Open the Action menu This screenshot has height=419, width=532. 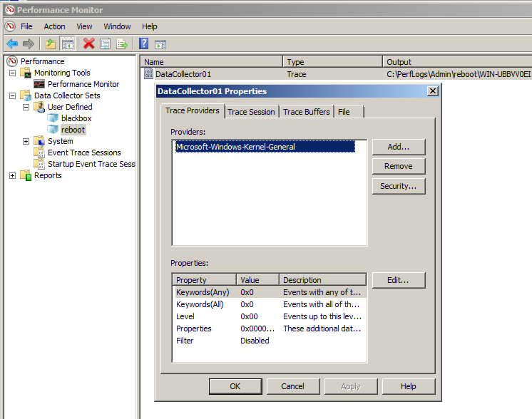click(x=54, y=26)
